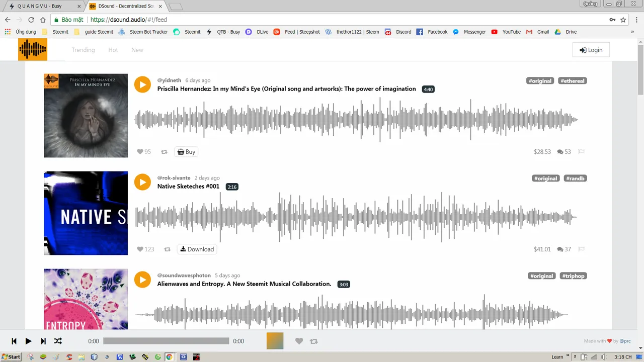Viewport: 644px width, 362px height.
Task: Flag the Priscilla Hernandez track
Action: click(582, 152)
